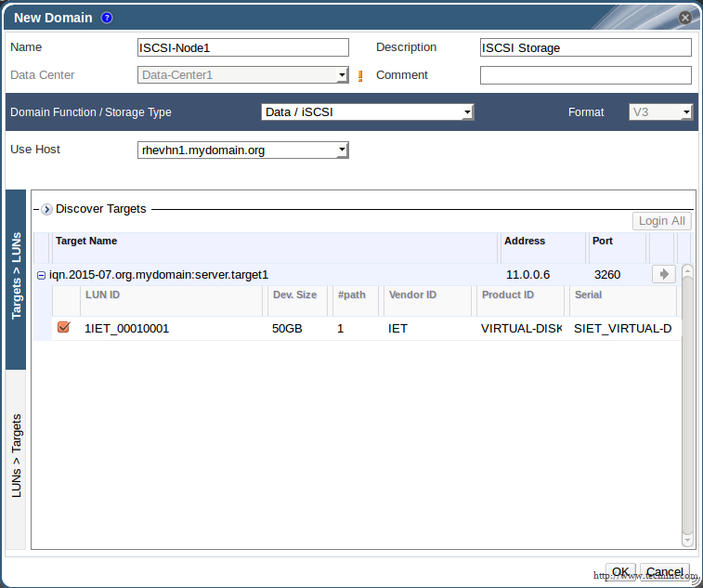
Task: Click the Login All button
Action: pyautogui.click(x=662, y=221)
